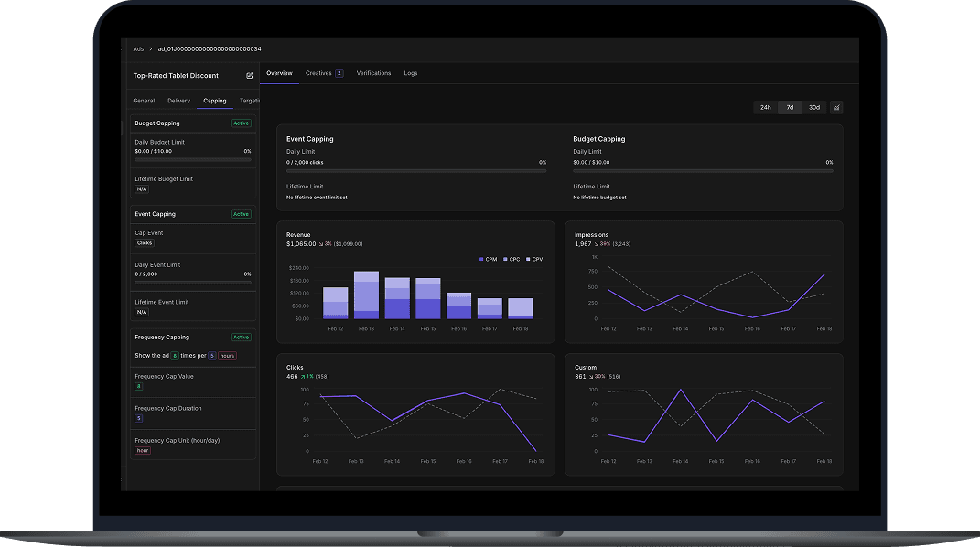This screenshot has height=547, width=980.
Task: Click the Active badge on Frequency Capping
Action: 241,338
